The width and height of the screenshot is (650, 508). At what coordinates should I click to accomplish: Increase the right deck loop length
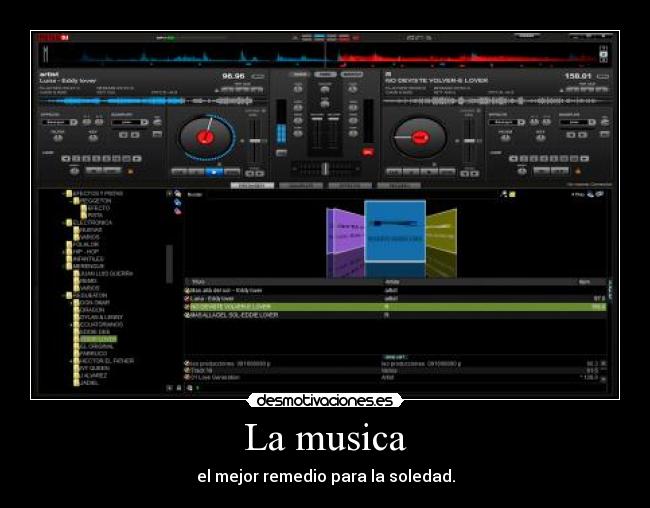[x=585, y=158]
